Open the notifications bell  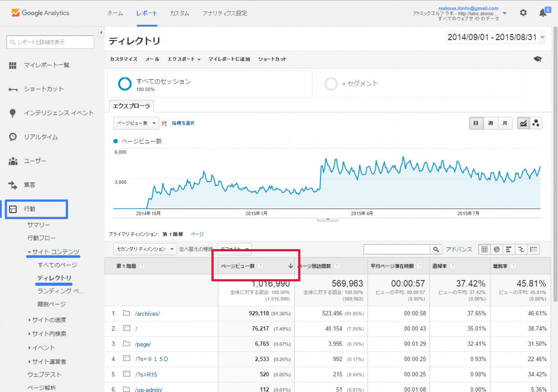click(543, 13)
